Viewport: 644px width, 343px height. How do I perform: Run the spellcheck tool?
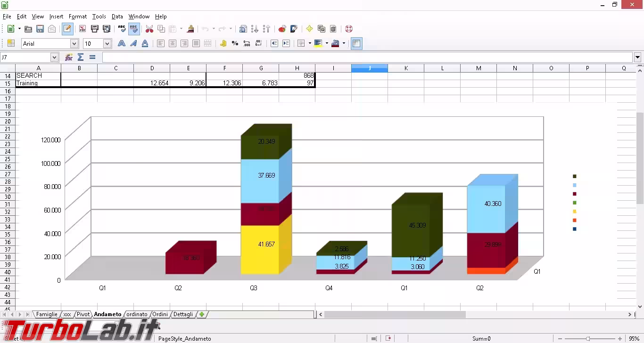point(122,29)
